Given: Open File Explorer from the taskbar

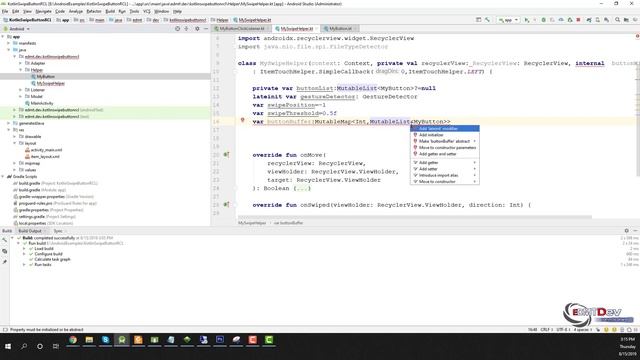Looking at the screenshot, I should point(89,340).
